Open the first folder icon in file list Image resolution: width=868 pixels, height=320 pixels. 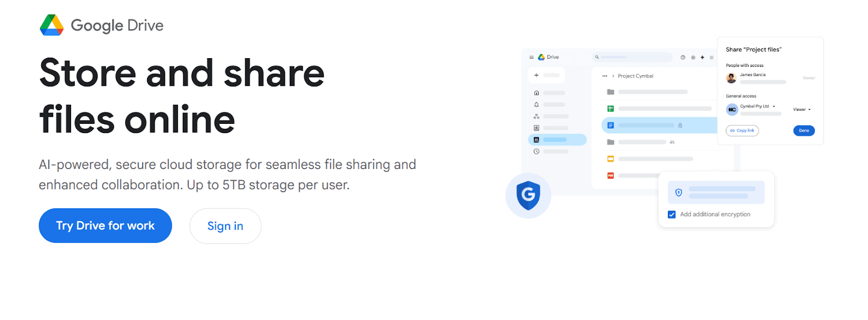(x=610, y=92)
